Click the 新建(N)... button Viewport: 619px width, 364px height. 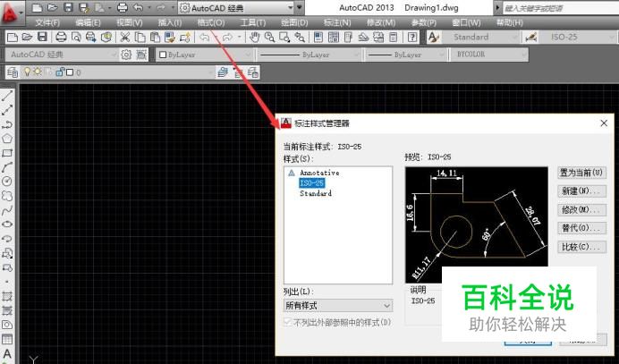(x=582, y=191)
